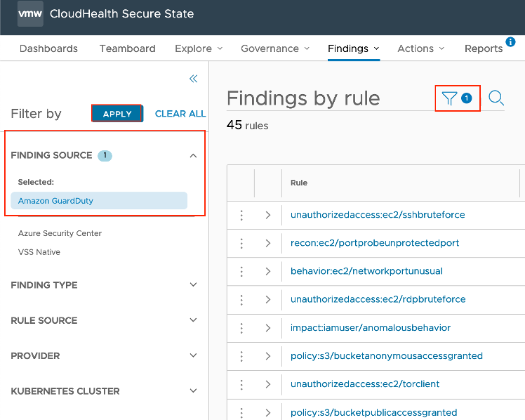525x420 pixels.
Task: Expand the Finding Type filter section
Action: pyautogui.click(x=194, y=285)
